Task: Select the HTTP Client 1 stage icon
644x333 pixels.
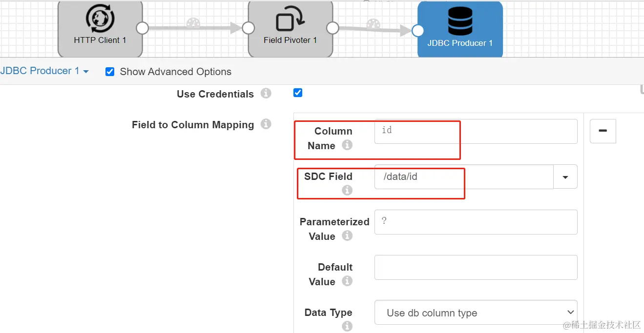Action: tap(100, 19)
